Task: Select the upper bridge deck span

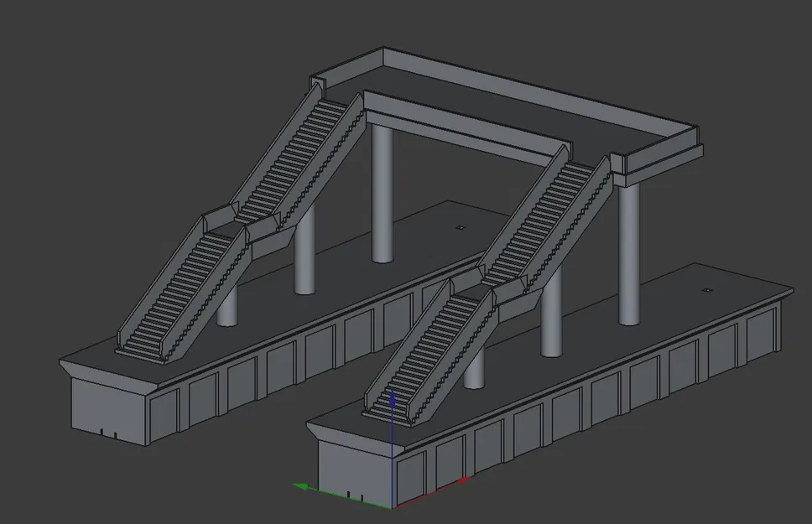Action: pos(520,109)
